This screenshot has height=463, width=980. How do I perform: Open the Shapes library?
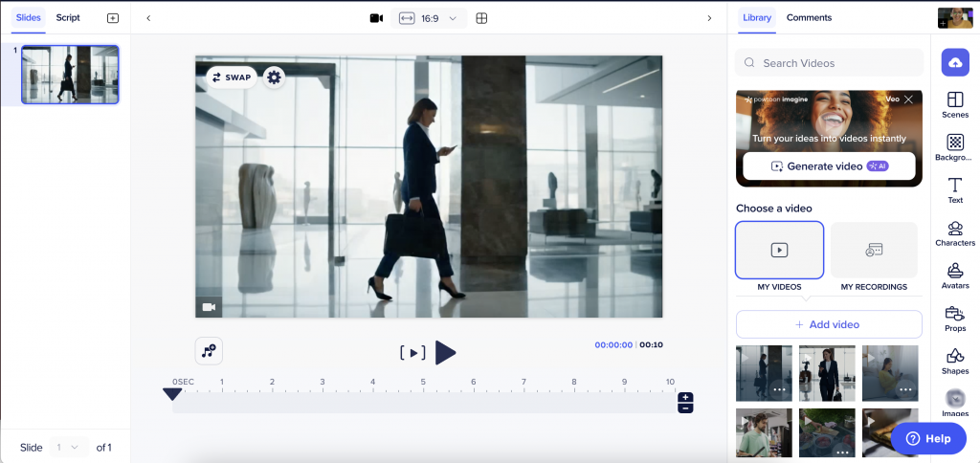954,360
